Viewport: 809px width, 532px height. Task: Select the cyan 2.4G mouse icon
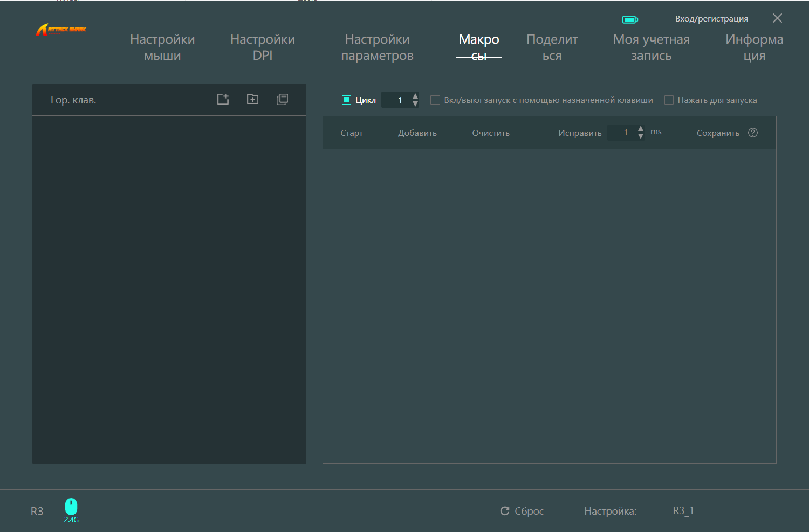71,507
